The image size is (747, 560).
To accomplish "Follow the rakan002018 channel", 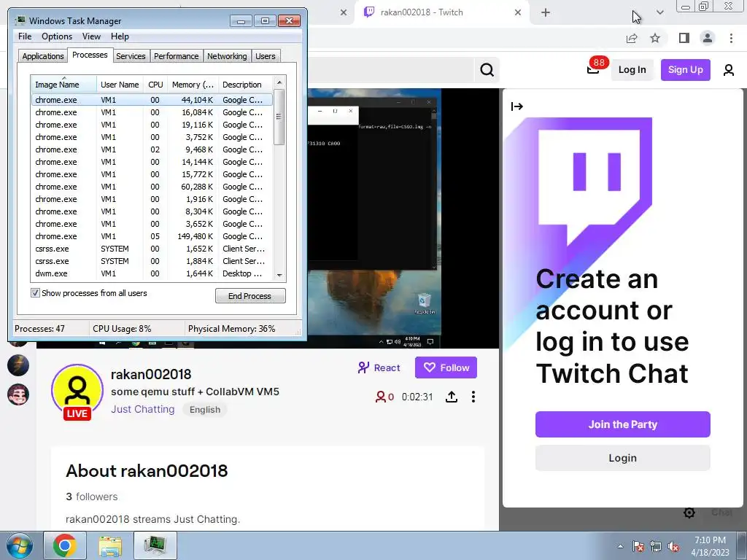I will (x=446, y=367).
